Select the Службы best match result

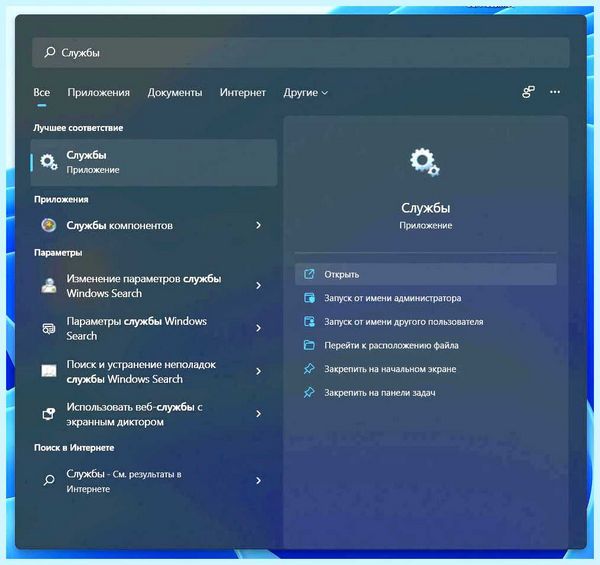tap(154, 163)
